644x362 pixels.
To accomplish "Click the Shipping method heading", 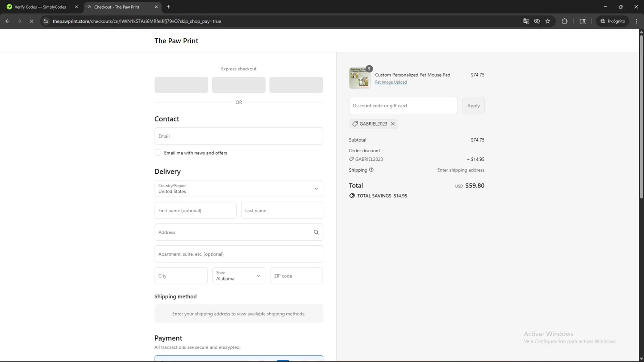I will (x=176, y=296).
